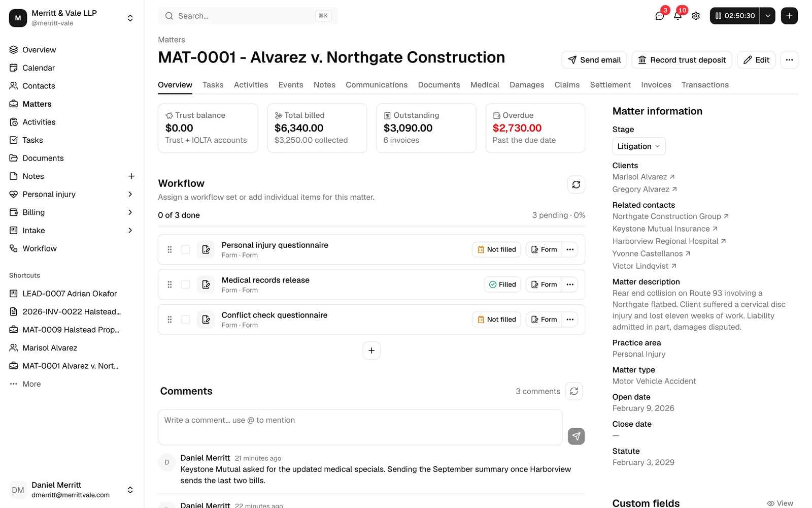Switch to the Transactions tab

point(705,85)
